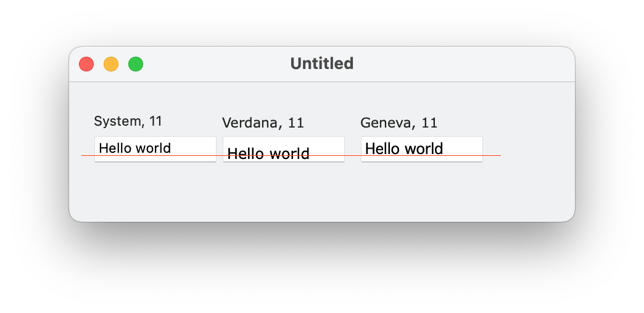644x313 pixels.
Task: Focus the text field under Verdana, 11
Action: (283, 149)
